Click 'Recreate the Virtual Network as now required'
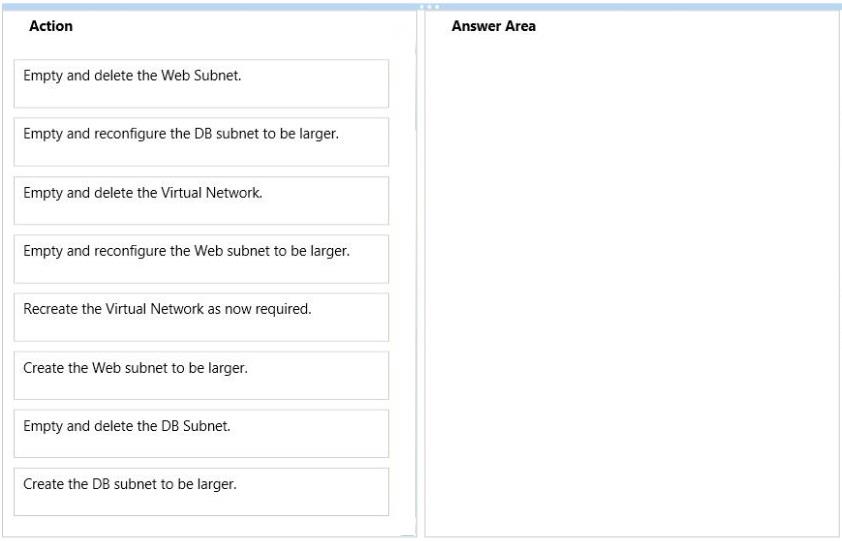Image resolution: width=842 pixels, height=541 pixels. pos(201,316)
